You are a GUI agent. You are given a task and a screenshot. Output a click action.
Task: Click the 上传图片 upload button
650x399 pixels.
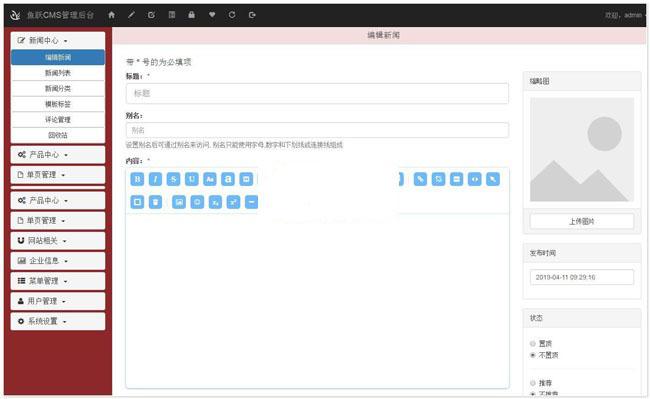click(582, 221)
